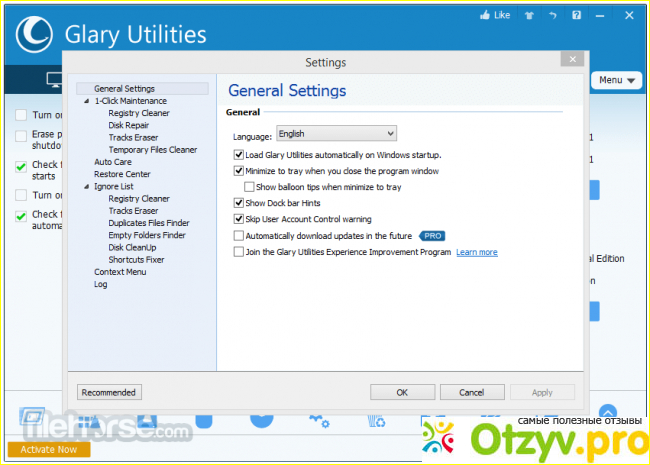The image size is (650, 465).
Task: Toggle Skip User Account Control warning
Action: [238, 219]
